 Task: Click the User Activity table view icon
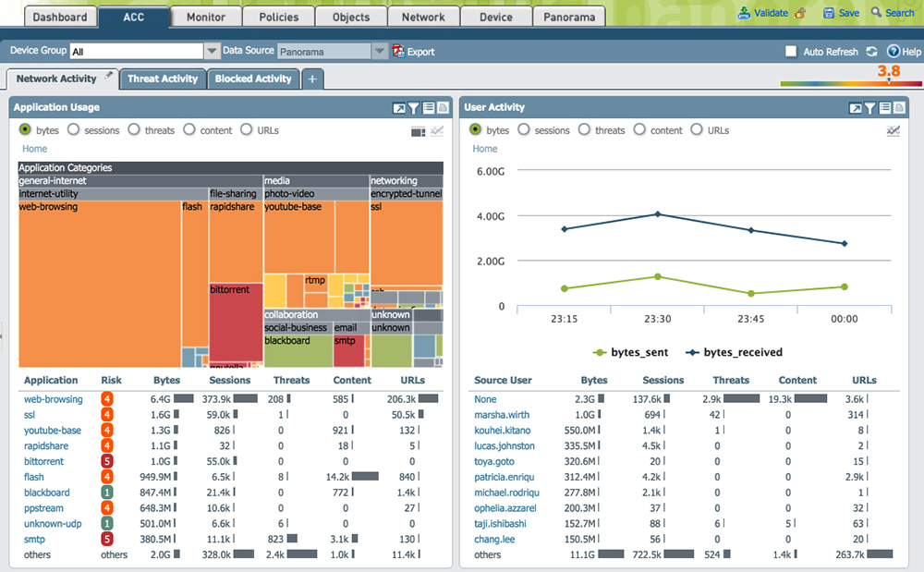[884, 108]
